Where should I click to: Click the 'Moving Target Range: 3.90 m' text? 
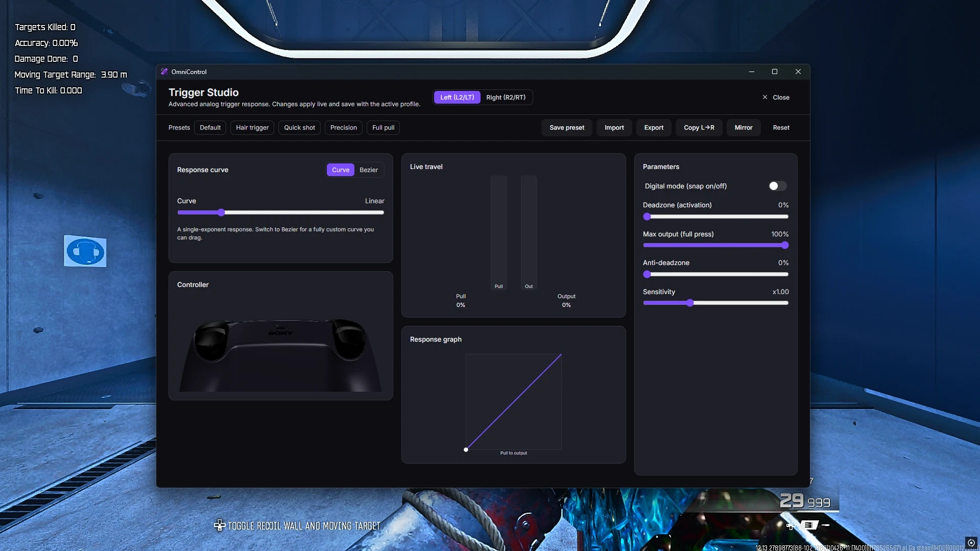(x=70, y=75)
